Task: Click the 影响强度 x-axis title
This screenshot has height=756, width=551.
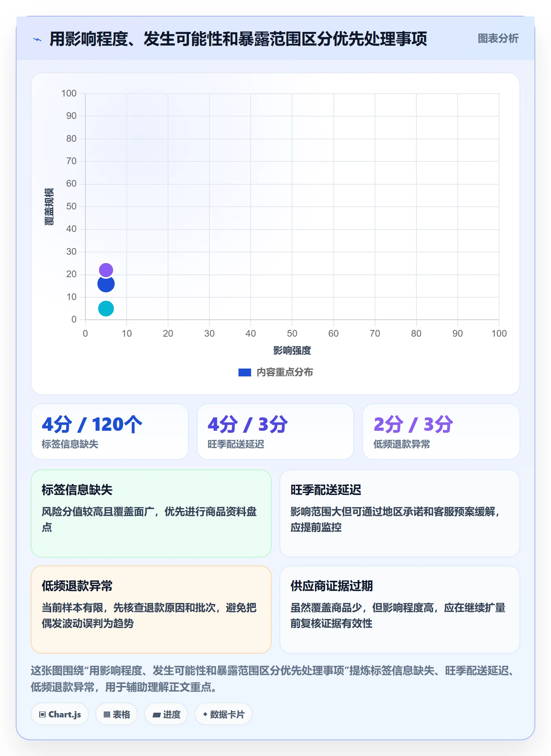Action: (x=292, y=350)
